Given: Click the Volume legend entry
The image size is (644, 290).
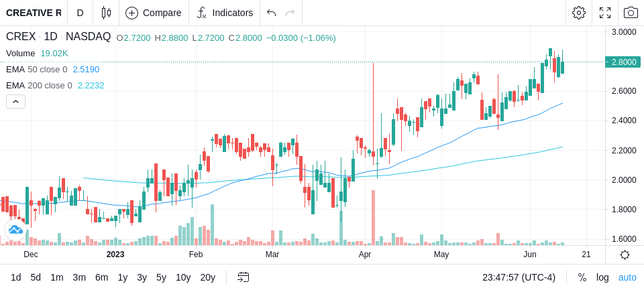Looking at the screenshot, I should point(21,54).
